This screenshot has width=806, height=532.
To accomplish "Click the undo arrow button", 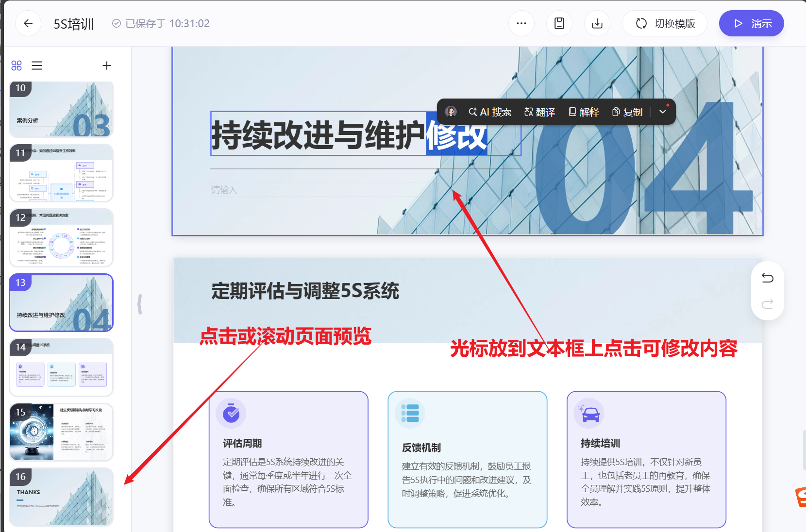I will (x=767, y=278).
